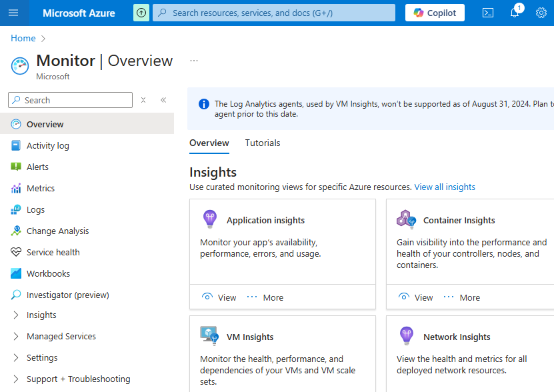Click Network Insights card title
The image size is (554, 392).
coord(457,337)
